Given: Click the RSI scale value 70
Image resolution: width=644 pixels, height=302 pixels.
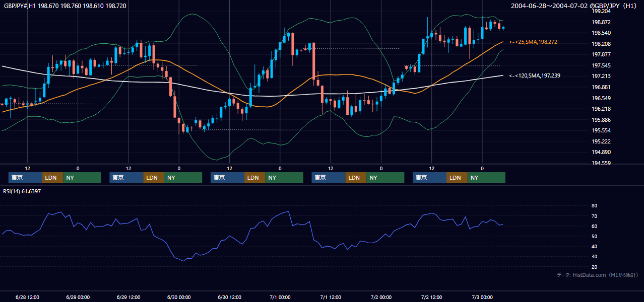Looking at the screenshot, I should click(x=594, y=216).
